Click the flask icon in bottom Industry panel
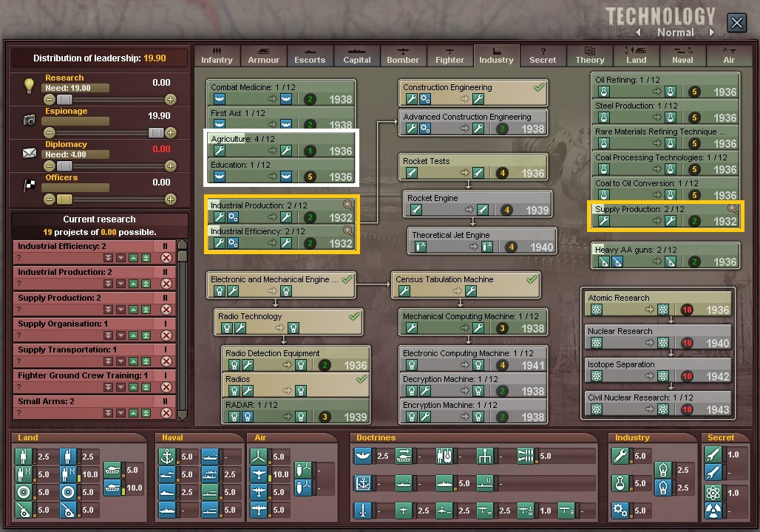The width and height of the screenshot is (760, 532). click(620, 483)
